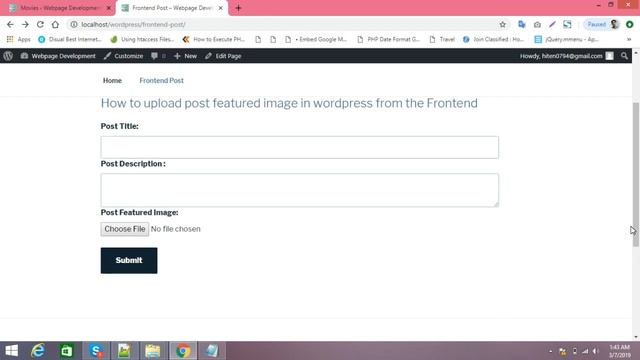
Task: Open Webpage Development site menu in admin bar
Action: tap(58, 56)
